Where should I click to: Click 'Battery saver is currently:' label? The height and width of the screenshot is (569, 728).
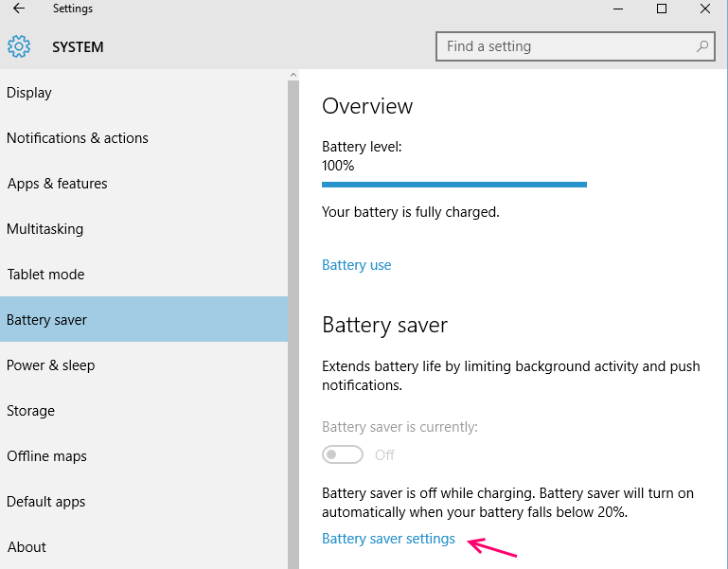click(400, 427)
